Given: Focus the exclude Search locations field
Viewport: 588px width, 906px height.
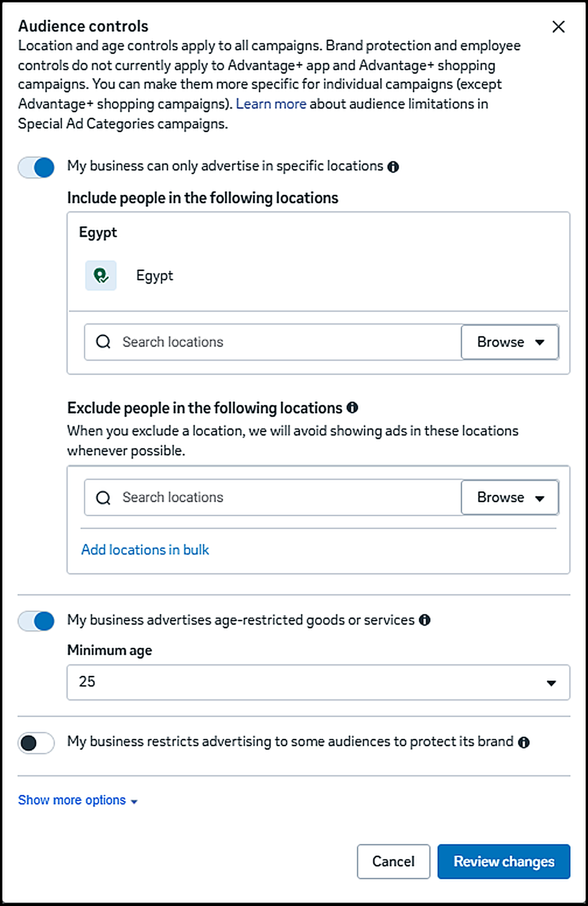Looking at the screenshot, I should tap(273, 497).
